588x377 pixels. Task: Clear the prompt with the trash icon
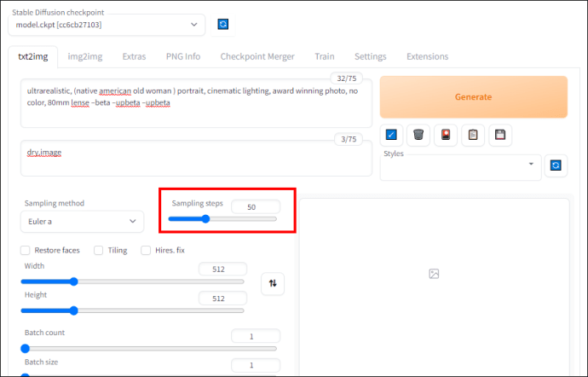pyautogui.click(x=418, y=135)
